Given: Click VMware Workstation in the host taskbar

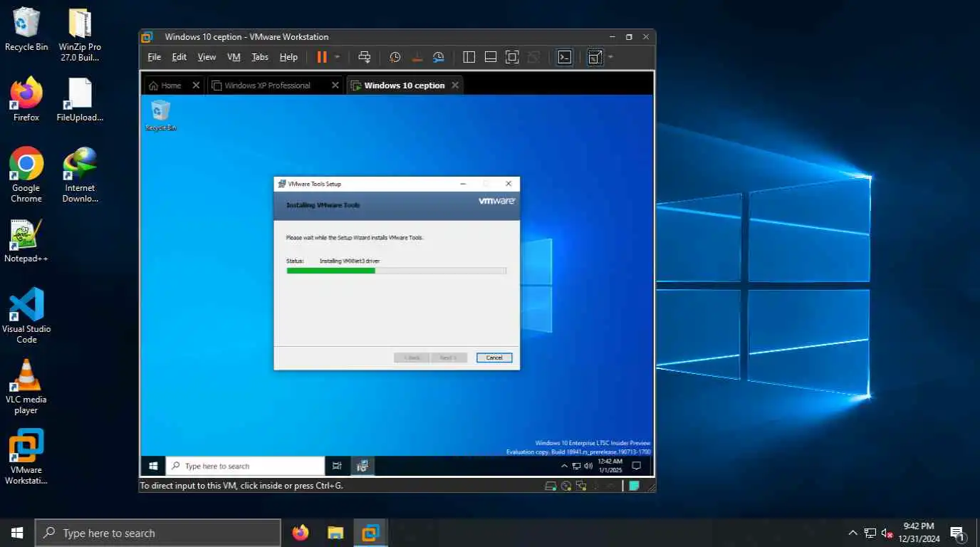Looking at the screenshot, I should tap(370, 533).
